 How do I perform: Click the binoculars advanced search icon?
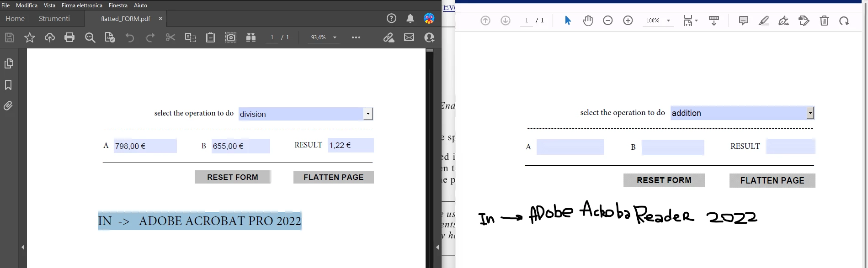pos(251,37)
